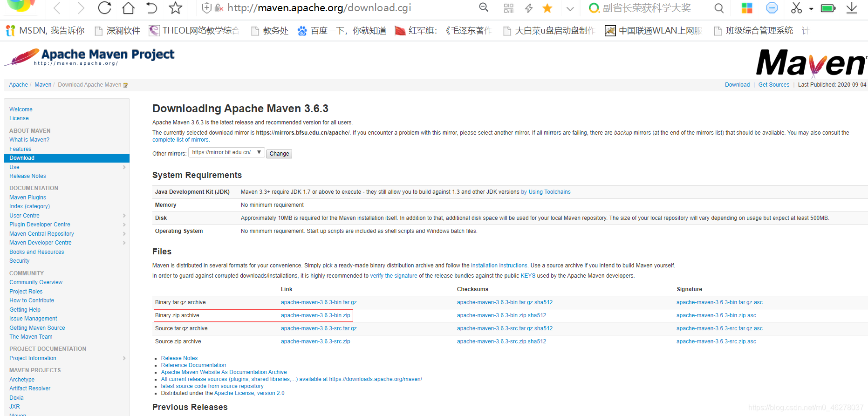Open the 中国联通WLAN bookmark
This screenshot has width=868, height=416.
[x=654, y=31]
